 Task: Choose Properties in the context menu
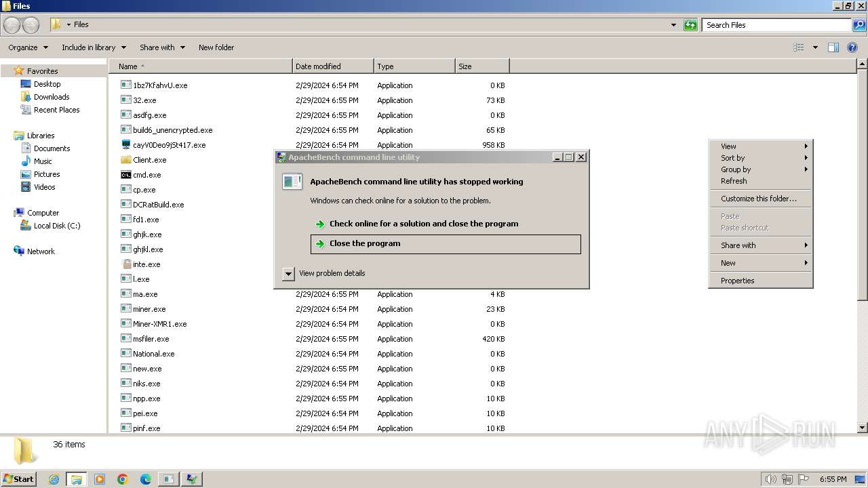[761, 281]
